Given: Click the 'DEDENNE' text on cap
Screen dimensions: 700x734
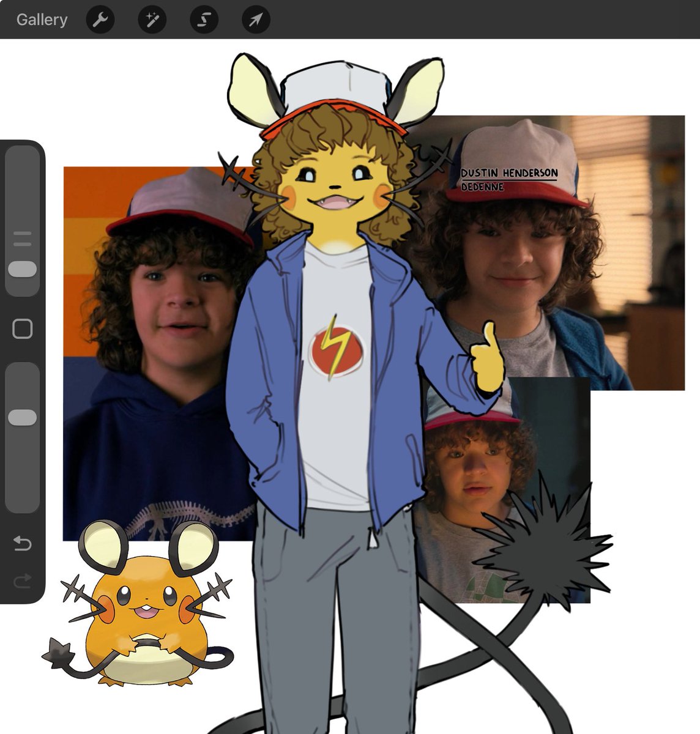Looking at the screenshot, I should pyautogui.click(x=482, y=187).
